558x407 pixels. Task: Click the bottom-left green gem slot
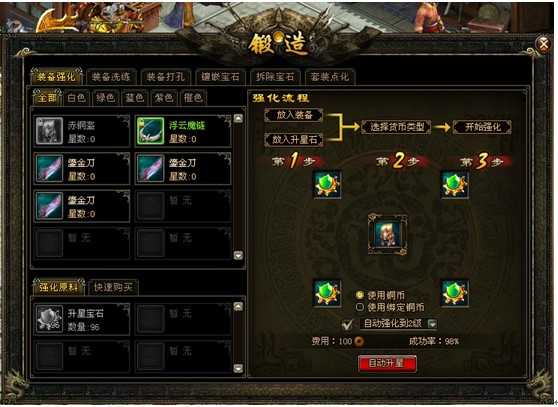(x=327, y=294)
